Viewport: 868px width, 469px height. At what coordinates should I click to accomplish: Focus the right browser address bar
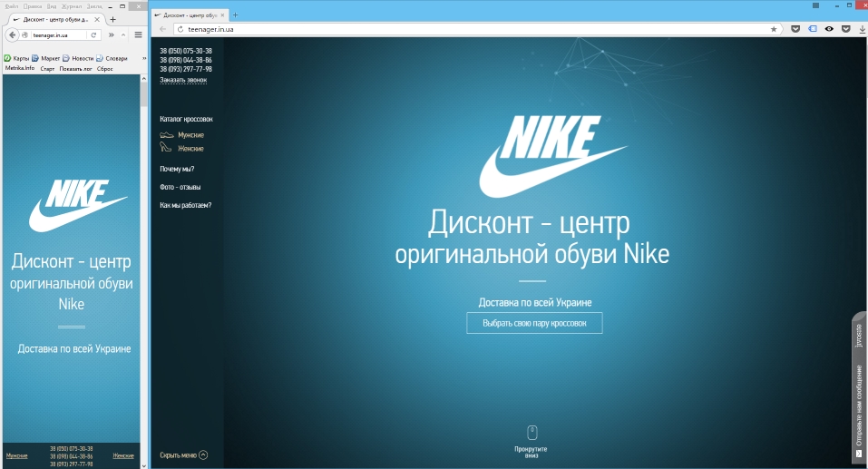click(x=476, y=29)
